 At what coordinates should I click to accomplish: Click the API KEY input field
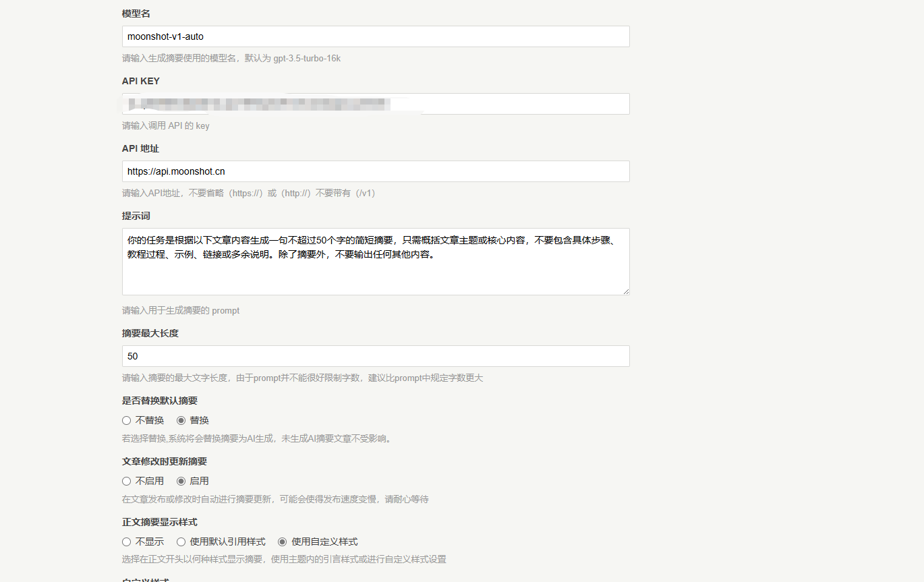[x=375, y=103]
